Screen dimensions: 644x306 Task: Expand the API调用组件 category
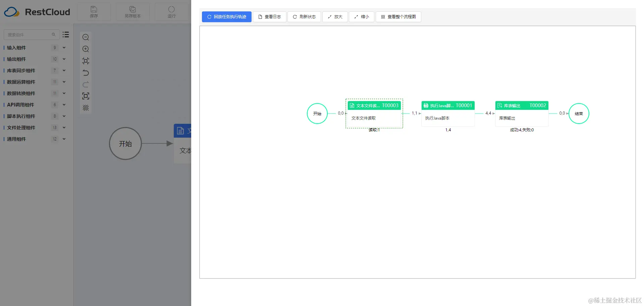64,105
